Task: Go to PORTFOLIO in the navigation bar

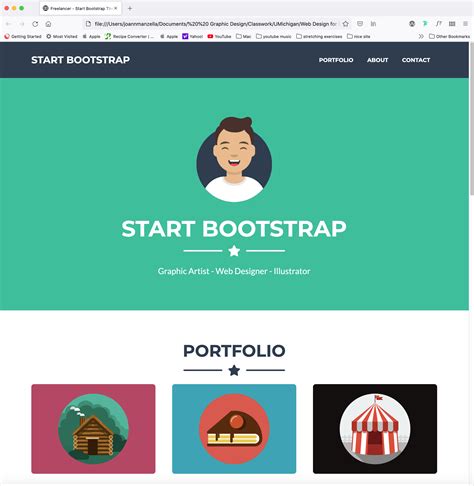Action: (336, 60)
